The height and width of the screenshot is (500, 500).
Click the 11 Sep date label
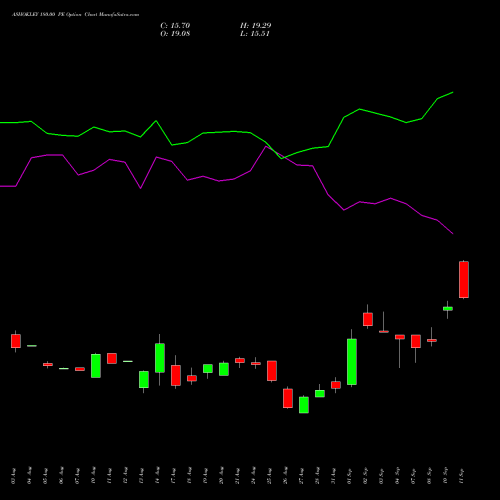pyautogui.click(x=461, y=476)
